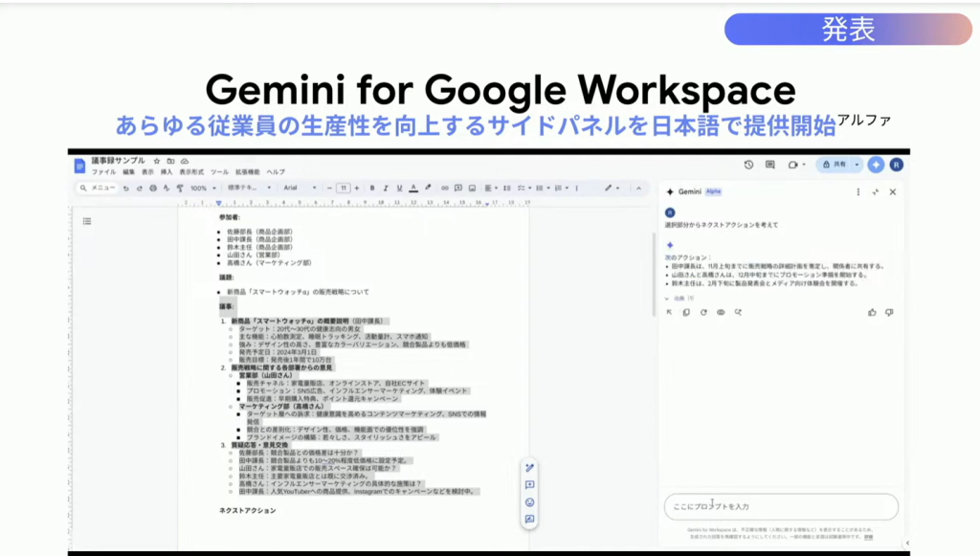The width and height of the screenshot is (980, 556).
Task: Open version history clock icon
Action: [x=747, y=165]
